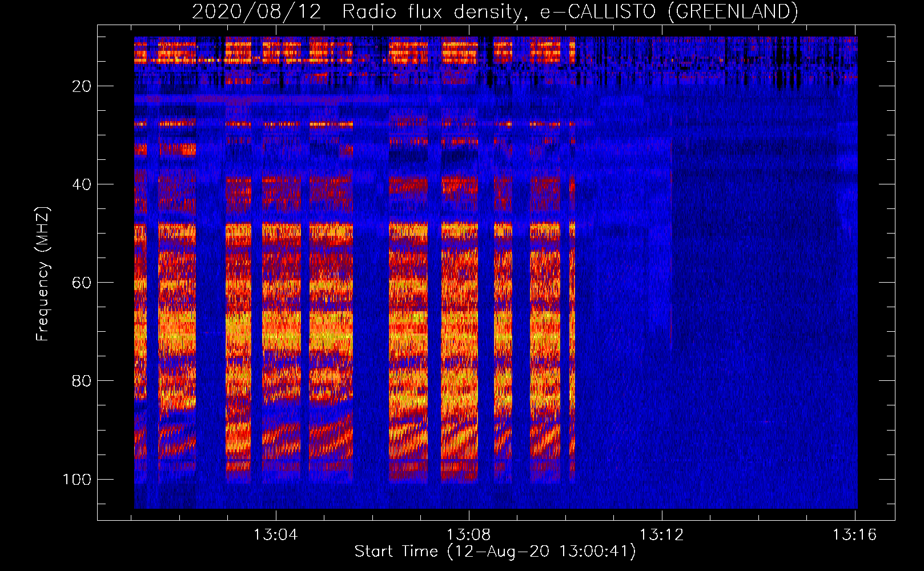Select the 'e-CALLISTO (GREENLAND)' title text
The image size is (924, 571).
coord(669,12)
